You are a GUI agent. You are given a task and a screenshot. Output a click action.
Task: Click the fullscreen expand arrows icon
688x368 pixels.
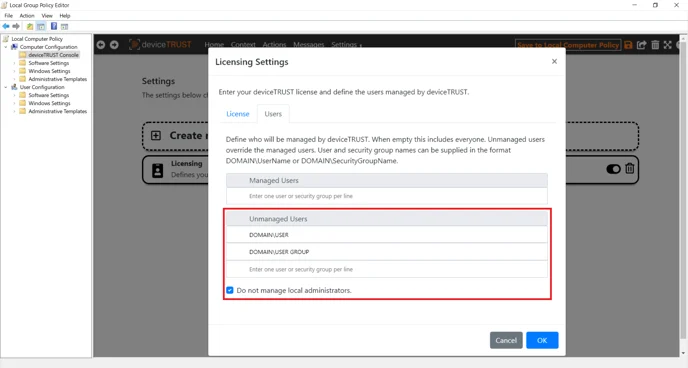[668, 45]
